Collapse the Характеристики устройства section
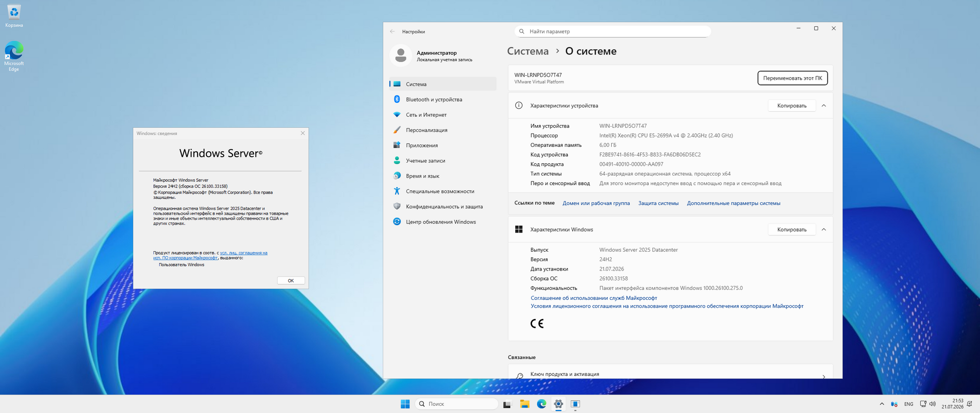 824,106
